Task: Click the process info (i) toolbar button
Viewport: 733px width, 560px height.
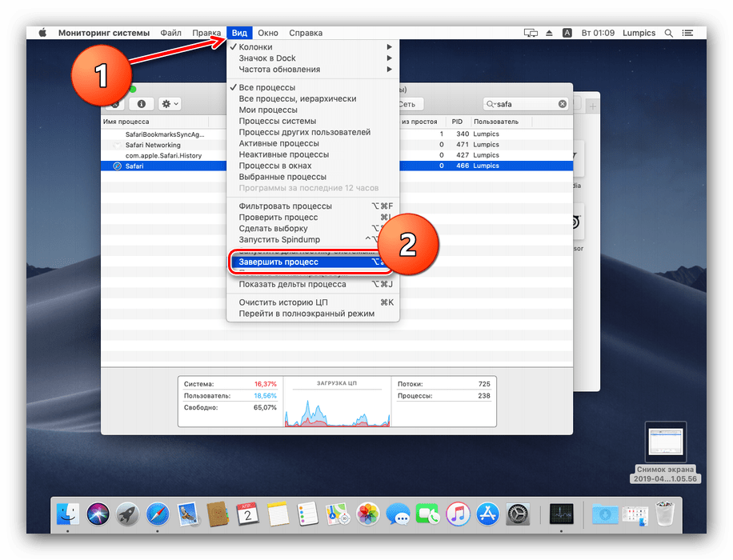Action: point(142,104)
